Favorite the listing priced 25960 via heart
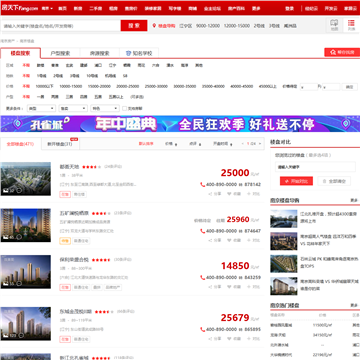The height and width of the screenshot is (360, 360). [x=234, y=240]
